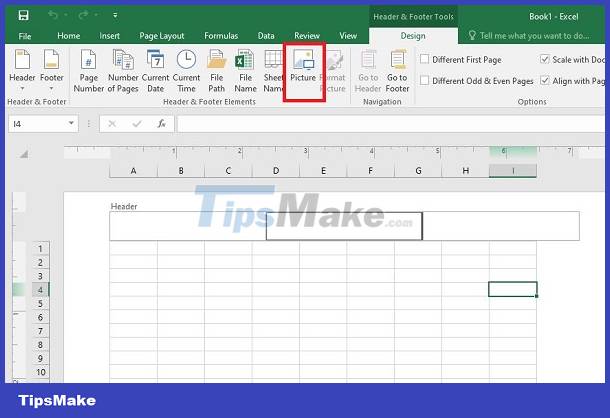This screenshot has height=418, width=610.
Task: Click the Select All corner triangle
Action: [x=24, y=155]
